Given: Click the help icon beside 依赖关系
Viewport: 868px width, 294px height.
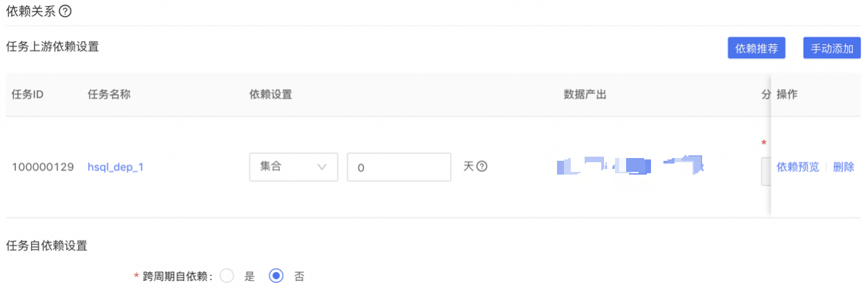Looking at the screenshot, I should (x=66, y=11).
